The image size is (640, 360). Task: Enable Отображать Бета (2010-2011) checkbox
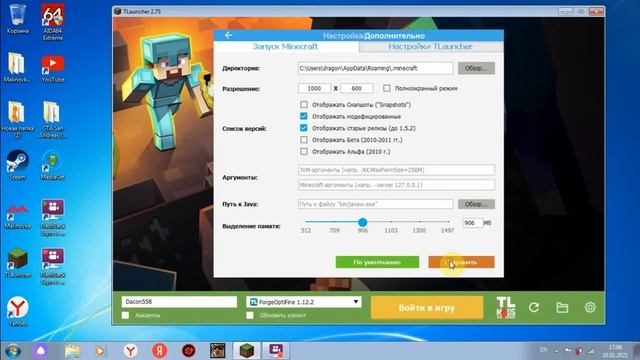304,140
